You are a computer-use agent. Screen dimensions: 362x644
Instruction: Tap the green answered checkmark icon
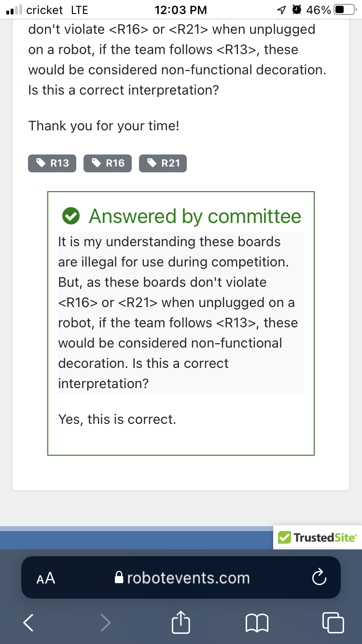pyautogui.click(x=71, y=217)
